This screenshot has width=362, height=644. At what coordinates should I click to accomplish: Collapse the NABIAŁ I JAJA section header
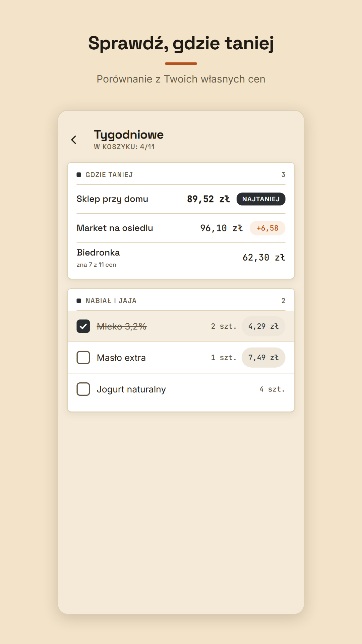(x=181, y=301)
